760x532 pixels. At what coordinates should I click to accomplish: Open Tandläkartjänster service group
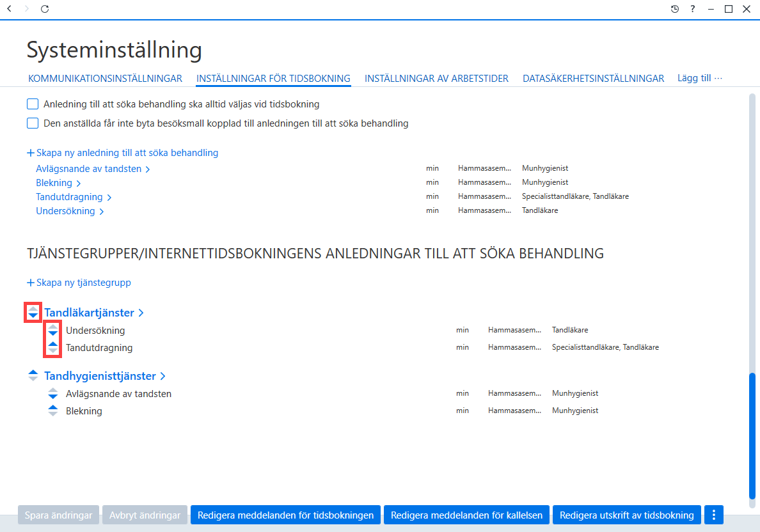89,313
